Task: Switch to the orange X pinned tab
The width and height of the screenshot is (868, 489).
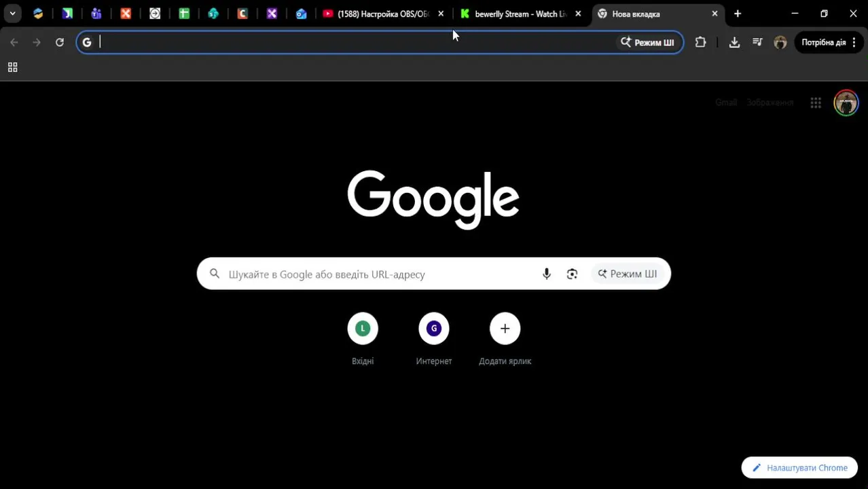Action: pos(126,14)
